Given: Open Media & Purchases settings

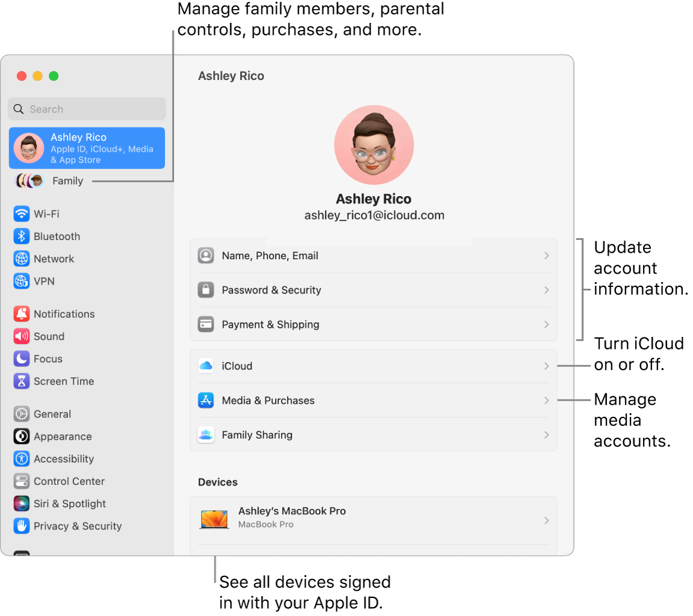Looking at the screenshot, I should (x=373, y=400).
